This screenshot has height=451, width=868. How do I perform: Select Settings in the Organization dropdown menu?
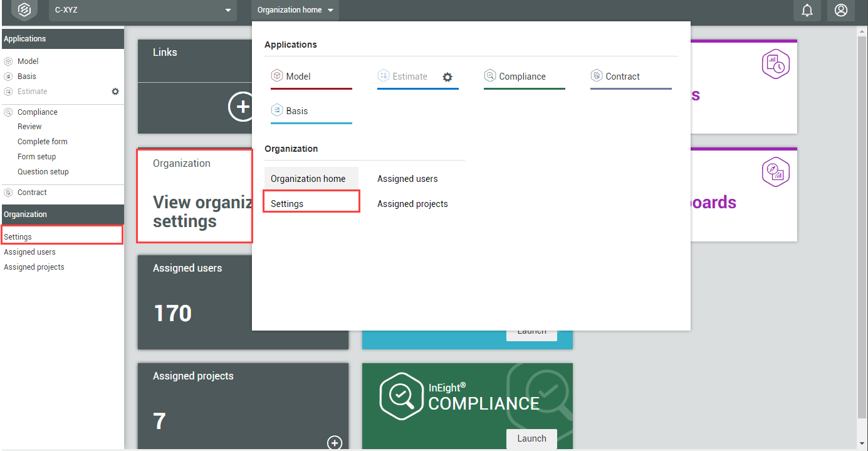(287, 204)
